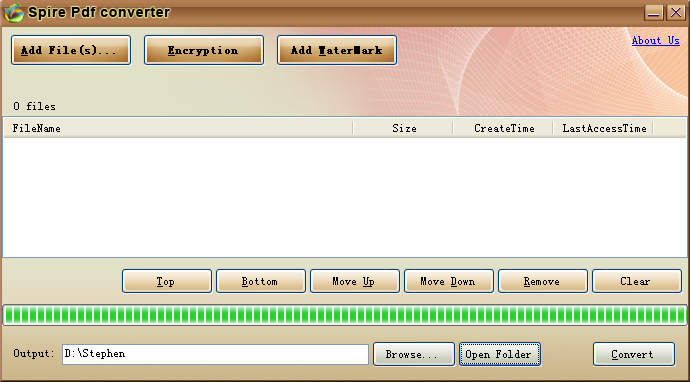Click the green conversion progress bar
The width and height of the screenshot is (690, 382).
pos(345,315)
